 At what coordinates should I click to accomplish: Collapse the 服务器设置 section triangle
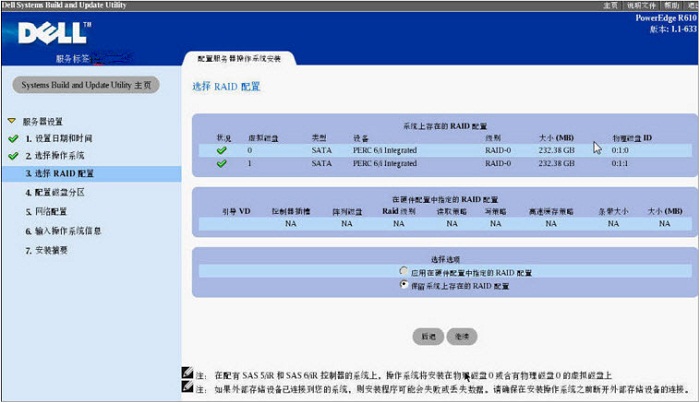coord(12,121)
